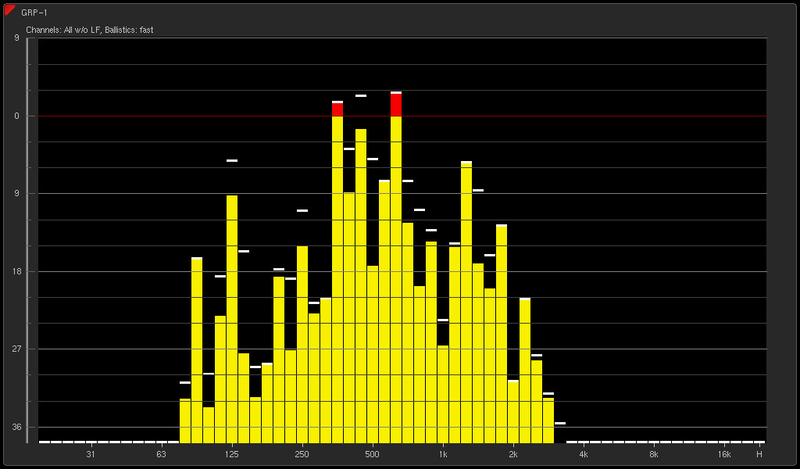800x469 pixels.
Task: Click the 18 dB level scale label
Action: coord(16,271)
